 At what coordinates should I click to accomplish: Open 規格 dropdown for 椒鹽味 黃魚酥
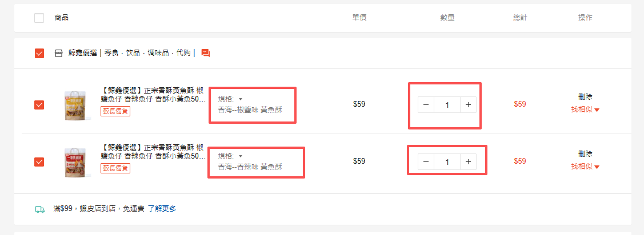(230, 99)
